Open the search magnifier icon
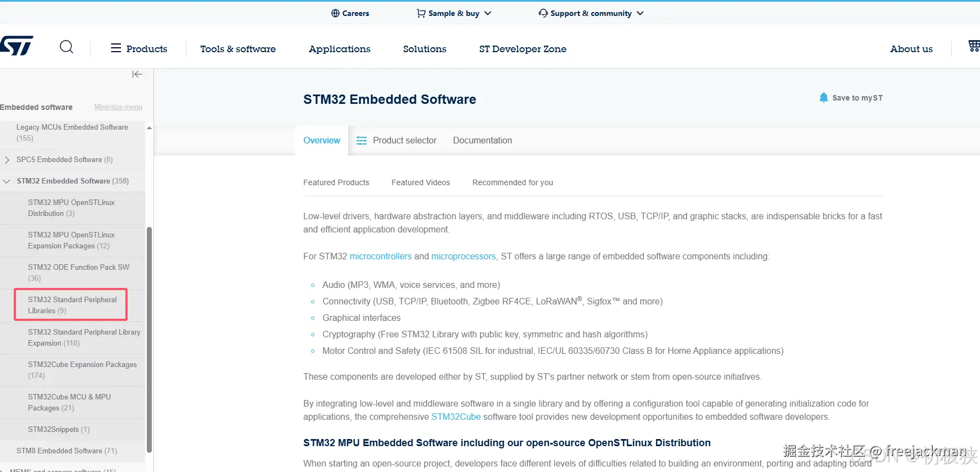980x472 pixels. click(67, 47)
